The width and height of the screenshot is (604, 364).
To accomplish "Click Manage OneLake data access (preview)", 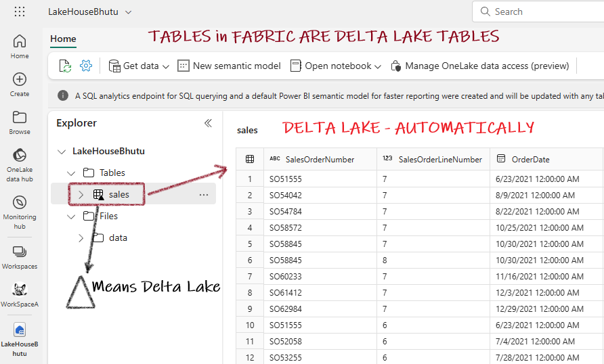I will click(480, 66).
